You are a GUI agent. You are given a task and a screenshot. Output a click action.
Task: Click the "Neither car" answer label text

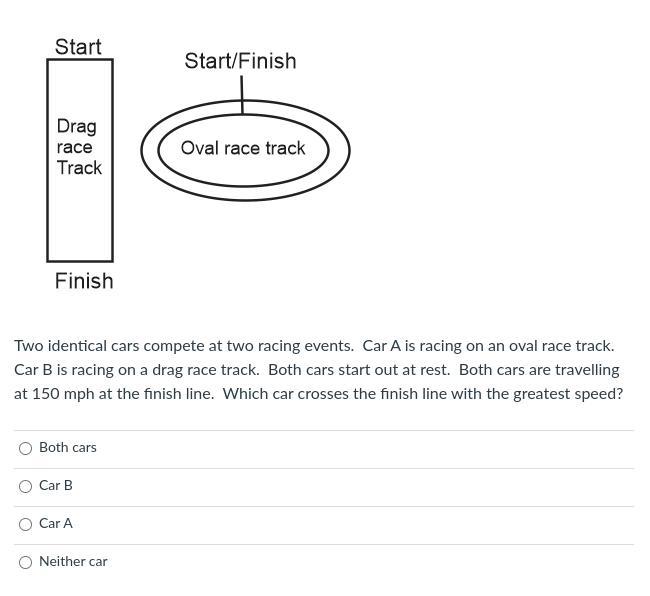point(73,561)
